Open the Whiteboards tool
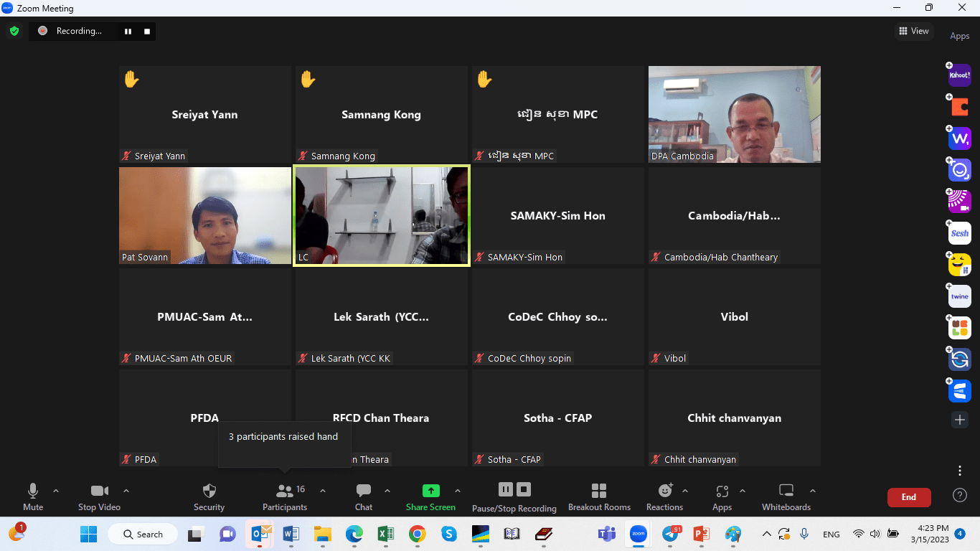 (x=786, y=497)
